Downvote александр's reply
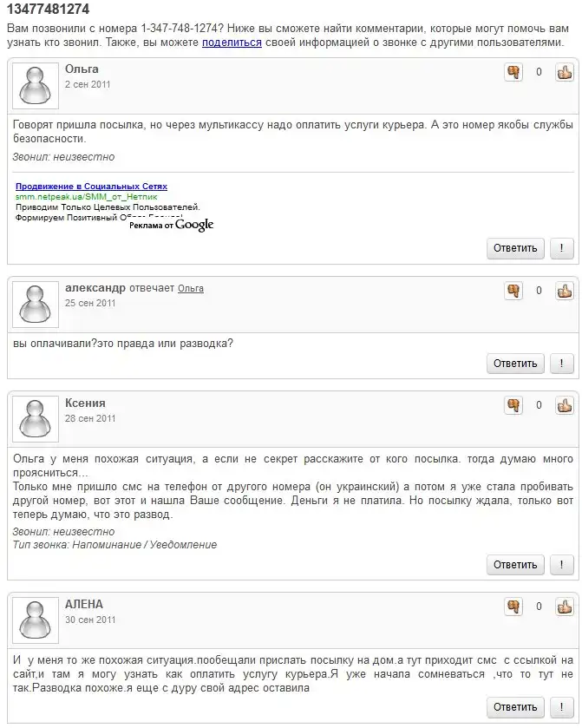 click(513, 291)
